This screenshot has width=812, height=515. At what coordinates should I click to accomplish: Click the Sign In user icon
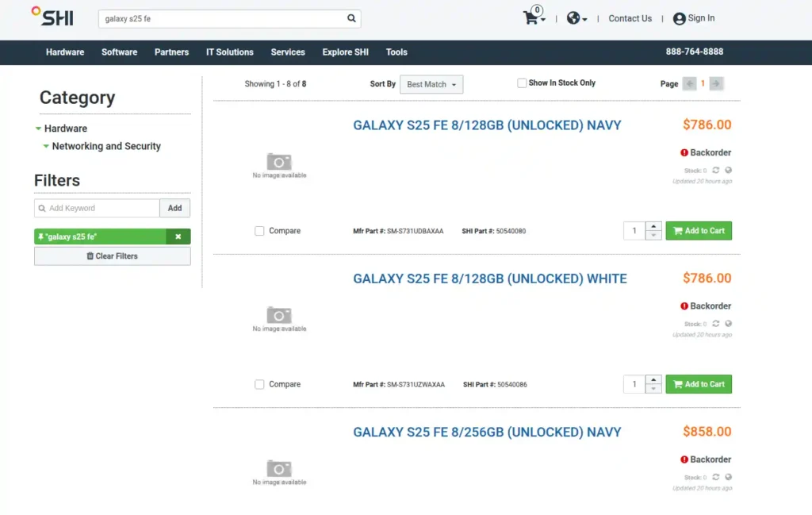[679, 19]
